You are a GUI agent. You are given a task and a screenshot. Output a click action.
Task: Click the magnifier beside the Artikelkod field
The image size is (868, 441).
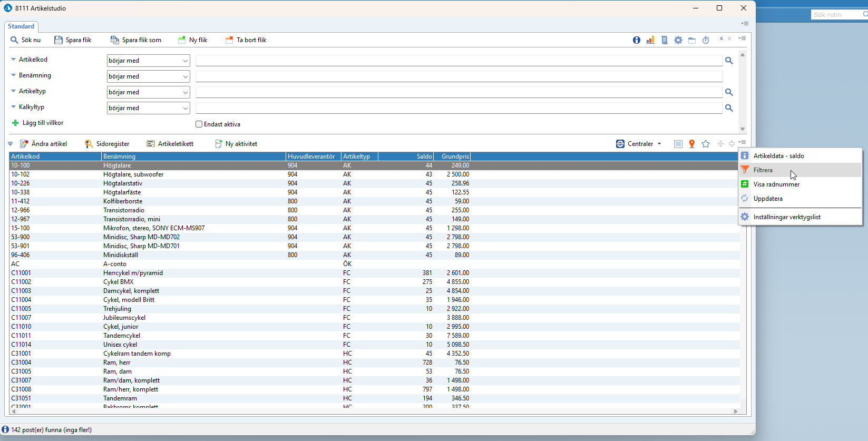click(729, 61)
